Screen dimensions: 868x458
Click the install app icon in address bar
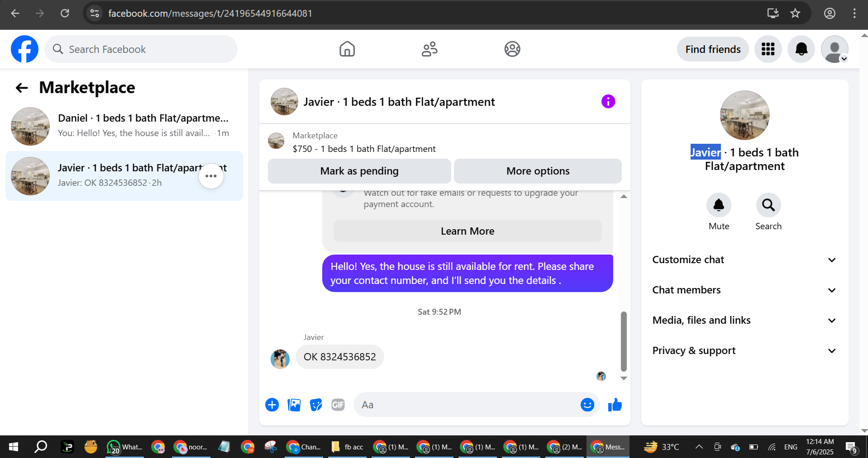click(773, 13)
